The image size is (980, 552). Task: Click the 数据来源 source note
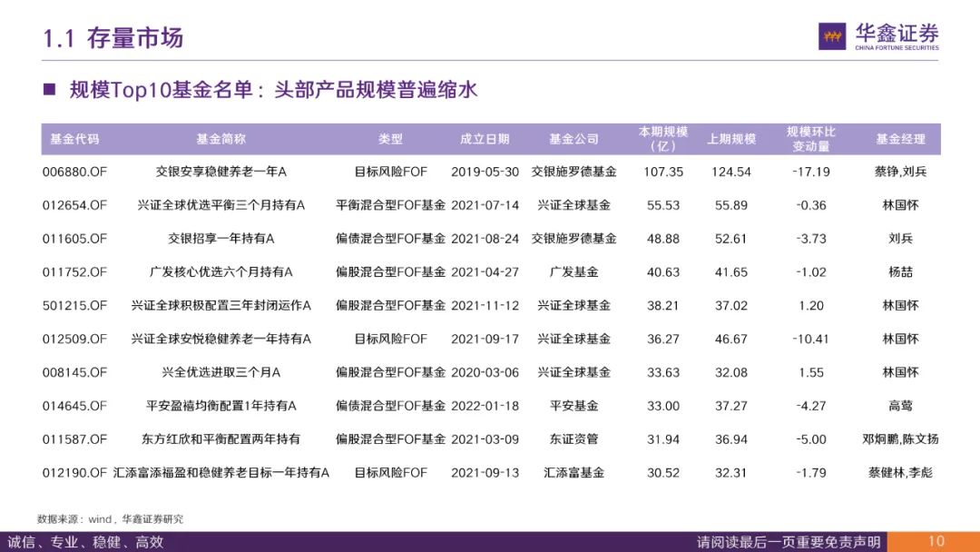click(108, 519)
